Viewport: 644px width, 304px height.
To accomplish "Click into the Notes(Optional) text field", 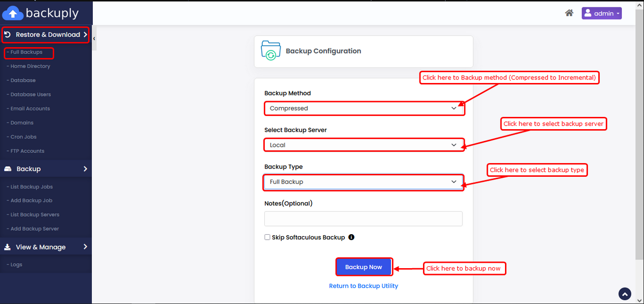I will click(364, 219).
